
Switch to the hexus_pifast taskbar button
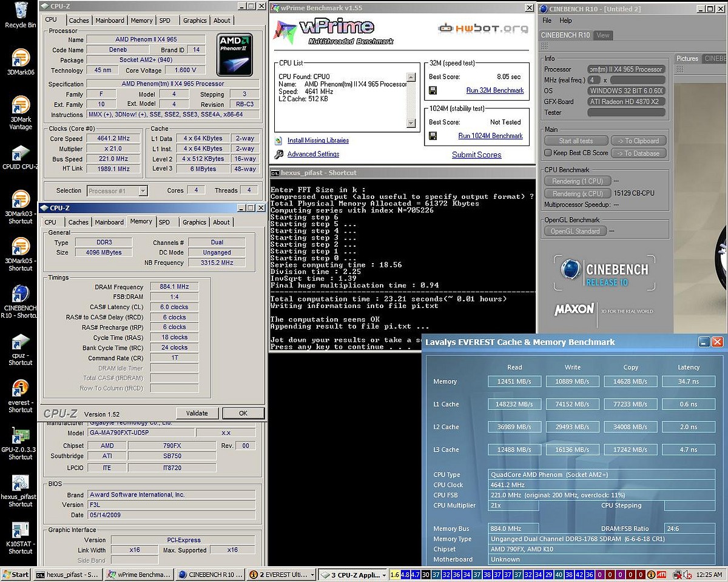point(67,574)
